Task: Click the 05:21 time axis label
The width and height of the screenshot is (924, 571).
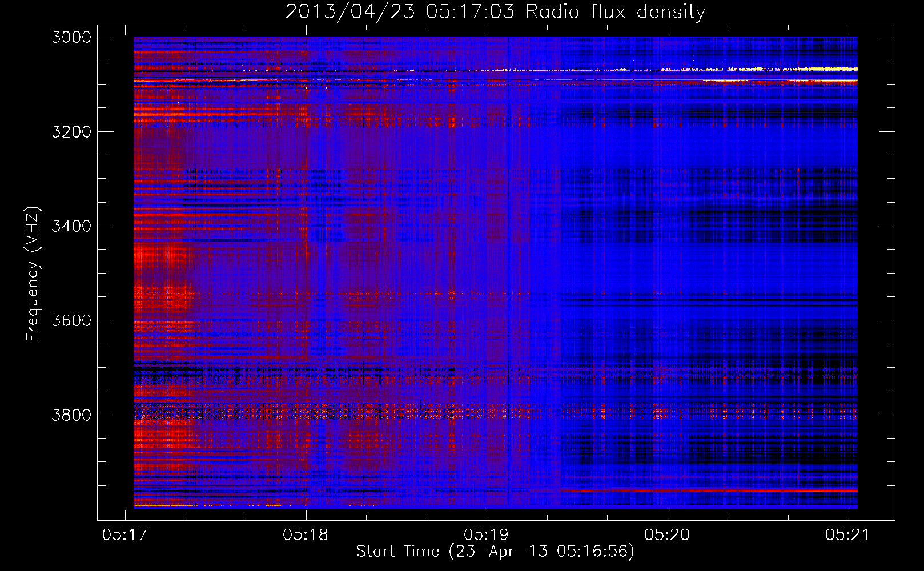Action: coord(847,535)
